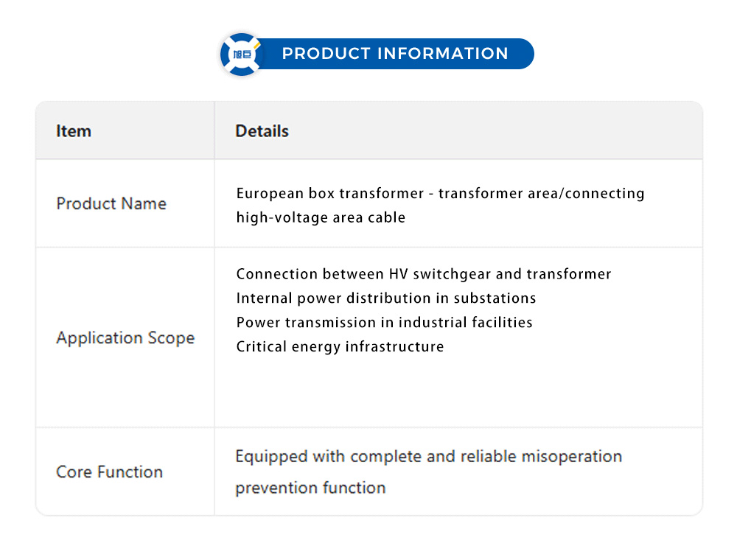Click the high-voltage area cable text line
The width and height of the screenshot is (737, 560).
coord(321,217)
